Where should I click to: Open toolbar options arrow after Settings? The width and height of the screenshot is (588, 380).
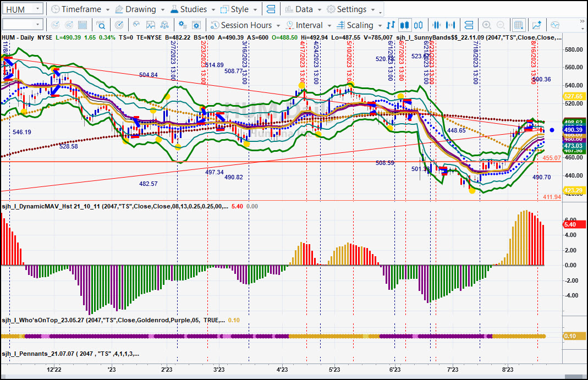[x=380, y=12]
